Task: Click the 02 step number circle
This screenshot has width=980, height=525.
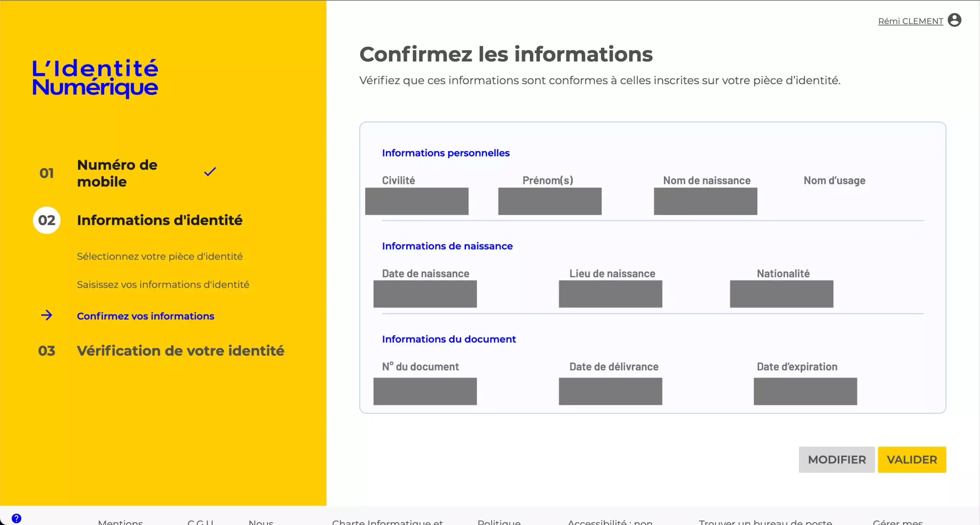Action: pyautogui.click(x=47, y=220)
